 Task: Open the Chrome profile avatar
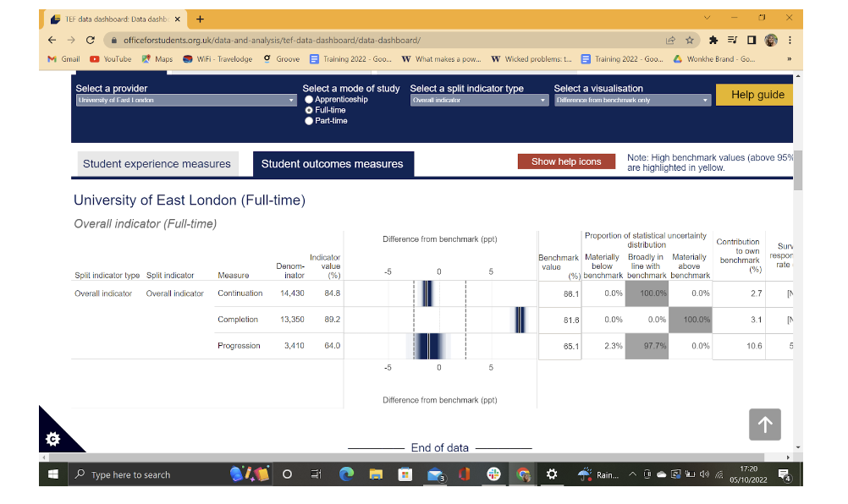coord(771,40)
